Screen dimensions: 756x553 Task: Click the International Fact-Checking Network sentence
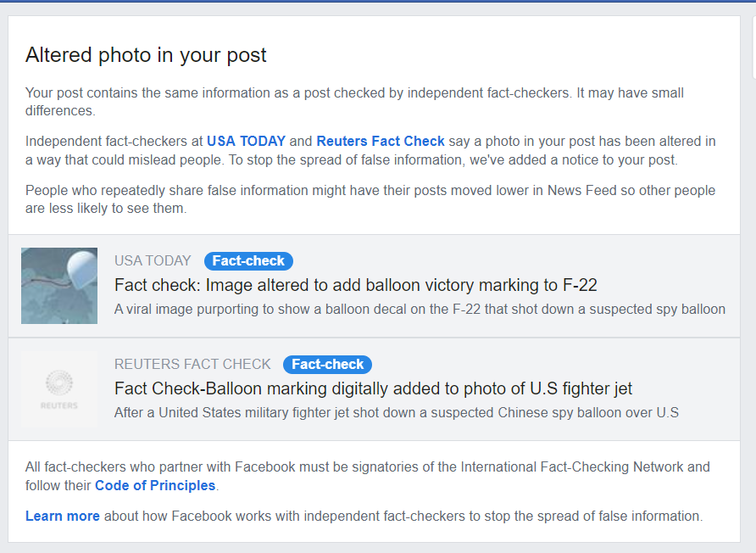(368, 467)
